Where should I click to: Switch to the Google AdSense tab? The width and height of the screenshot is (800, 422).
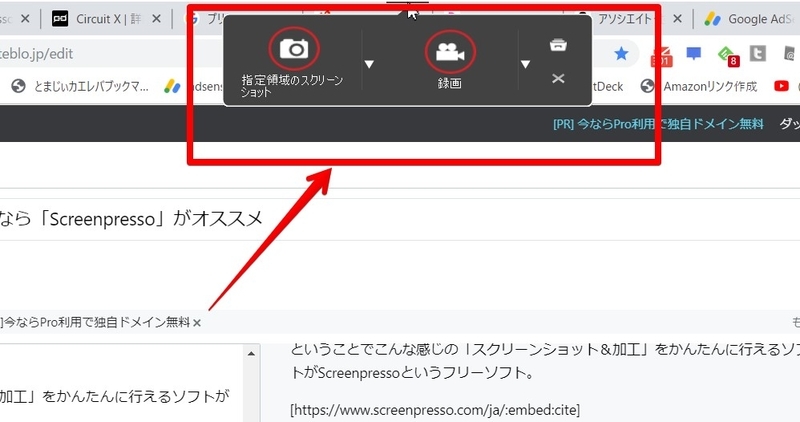tap(750, 19)
